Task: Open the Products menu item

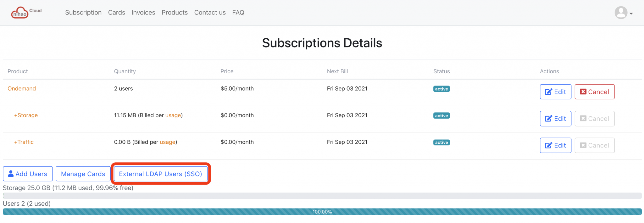Action: 175,13
